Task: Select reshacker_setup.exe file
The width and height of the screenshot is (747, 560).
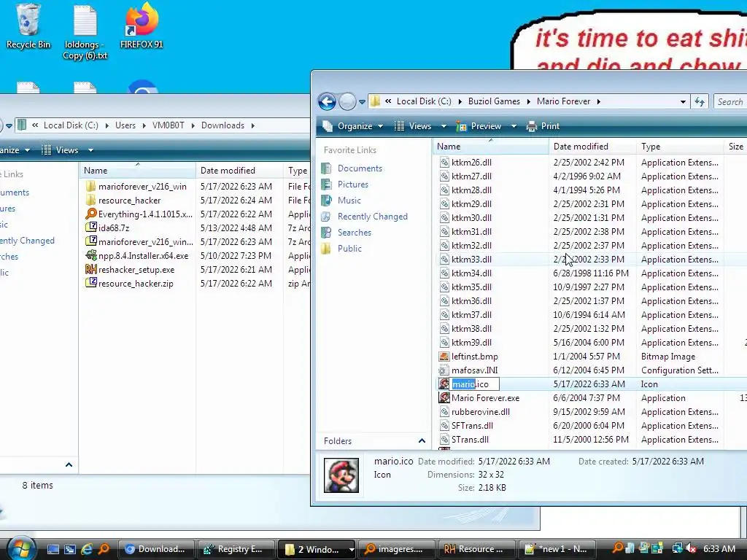Action: point(136,270)
